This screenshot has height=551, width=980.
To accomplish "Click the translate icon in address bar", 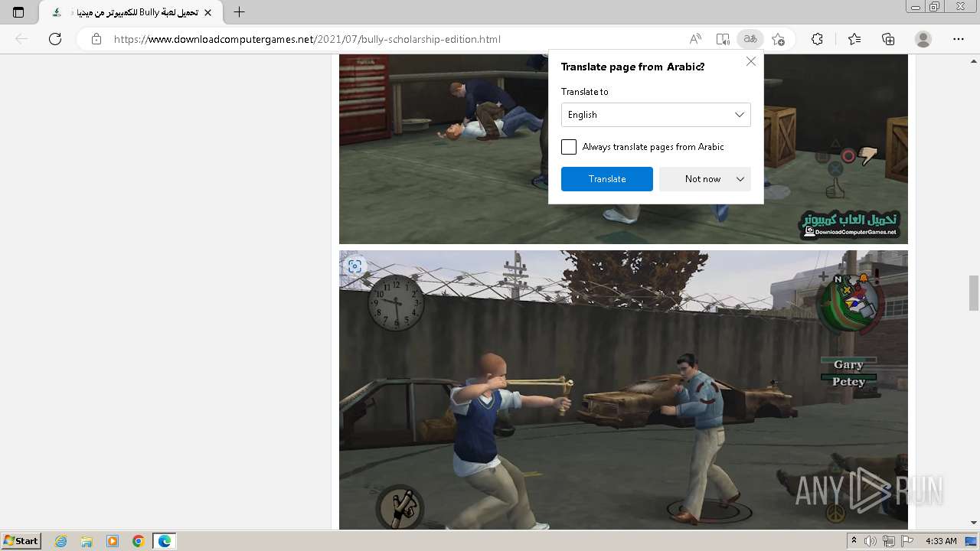I will 750,39.
